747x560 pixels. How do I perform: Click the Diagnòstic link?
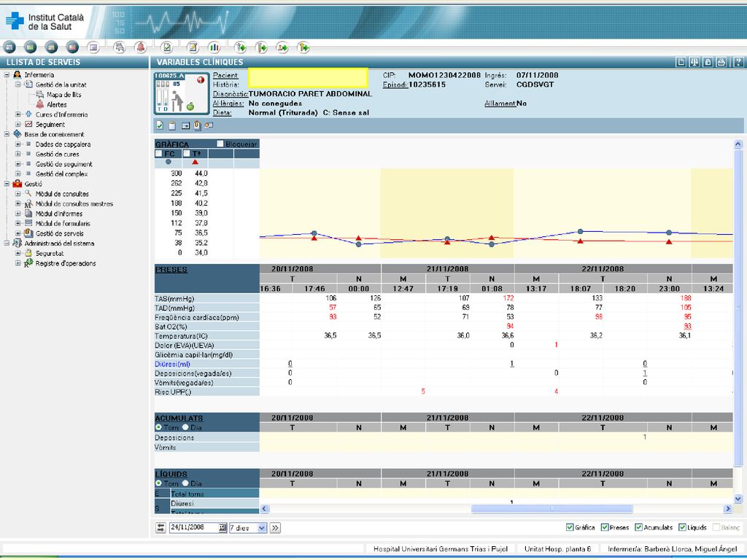(230, 94)
